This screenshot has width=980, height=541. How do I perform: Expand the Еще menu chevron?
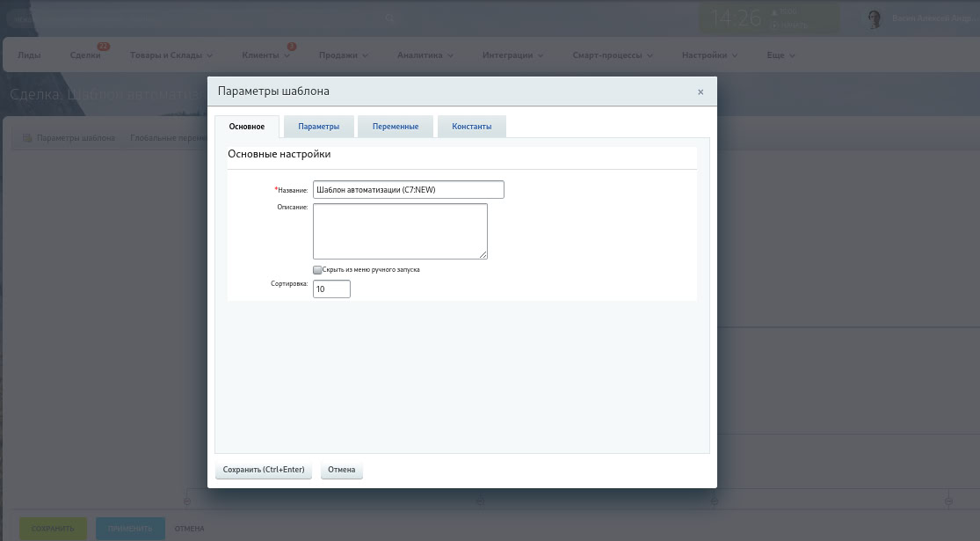tap(792, 55)
